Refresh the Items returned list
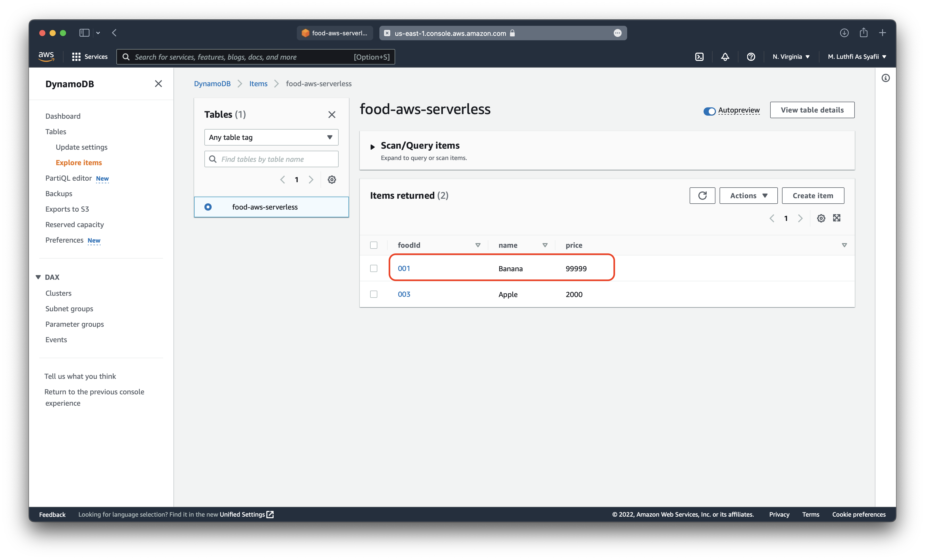The height and width of the screenshot is (560, 925). coord(702,196)
